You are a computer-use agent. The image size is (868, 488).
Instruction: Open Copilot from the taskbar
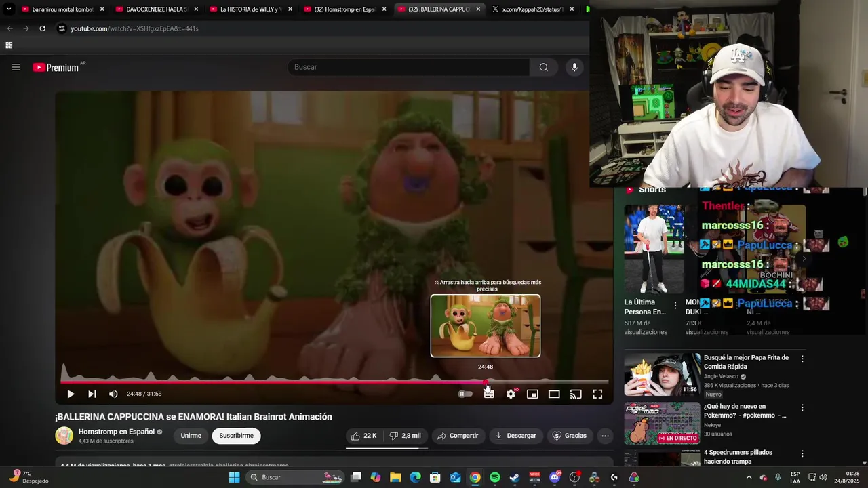pyautogui.click(x=376, y=477)
